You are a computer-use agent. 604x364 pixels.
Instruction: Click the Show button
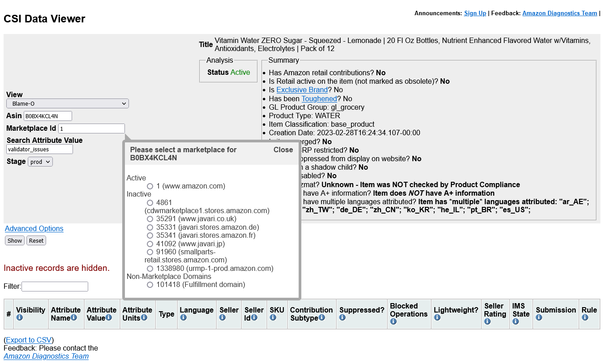click(15, 240)
